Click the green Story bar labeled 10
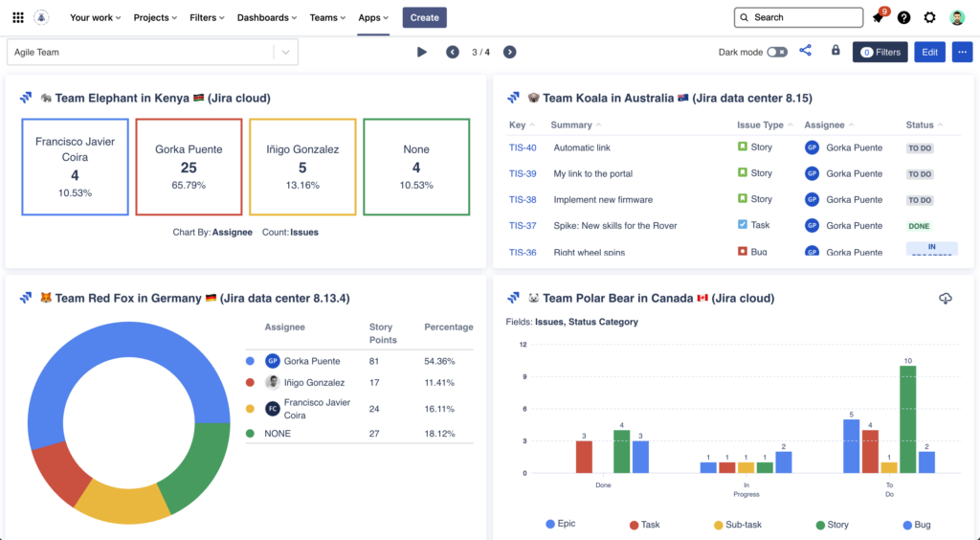Viewport: 980px width, 540px height. coord(907,419)
